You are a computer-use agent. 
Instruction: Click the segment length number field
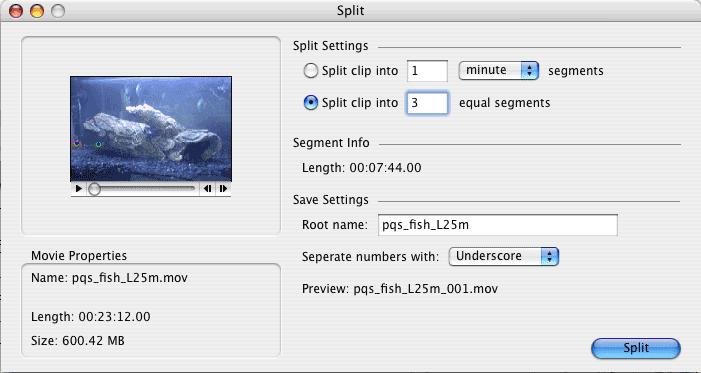pos(427,71)
